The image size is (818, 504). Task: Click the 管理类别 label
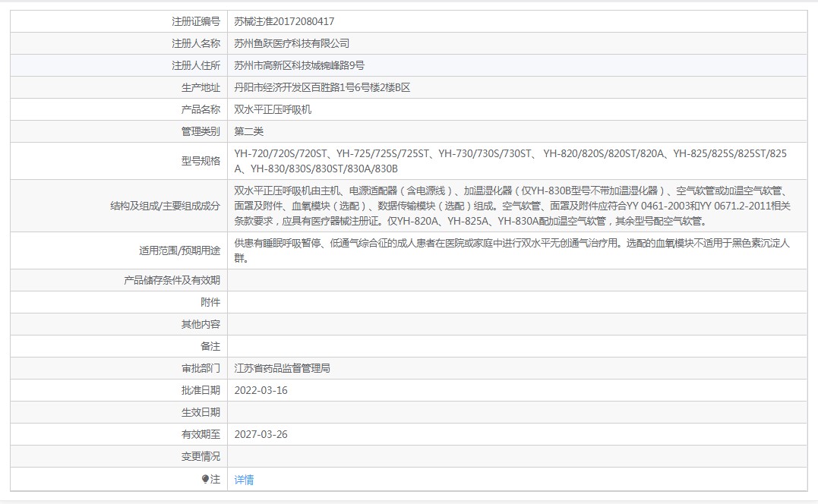coord(201,131)
